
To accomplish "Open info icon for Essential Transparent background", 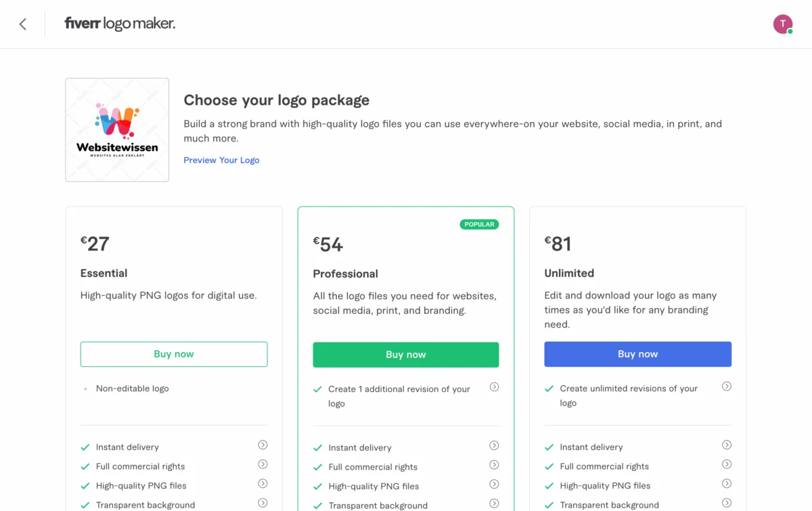I will click(263, 503).
